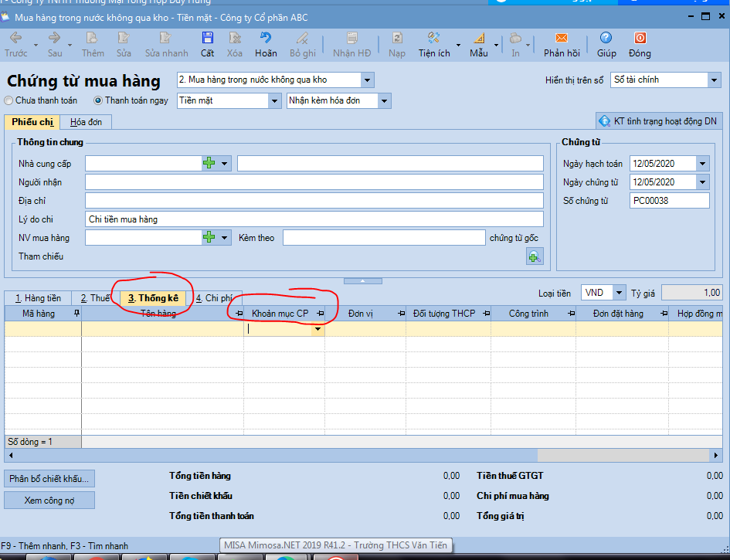Click the Thêm (add) toolbar icon
This screenshot has width=730, height=560.
pos(93,45)
